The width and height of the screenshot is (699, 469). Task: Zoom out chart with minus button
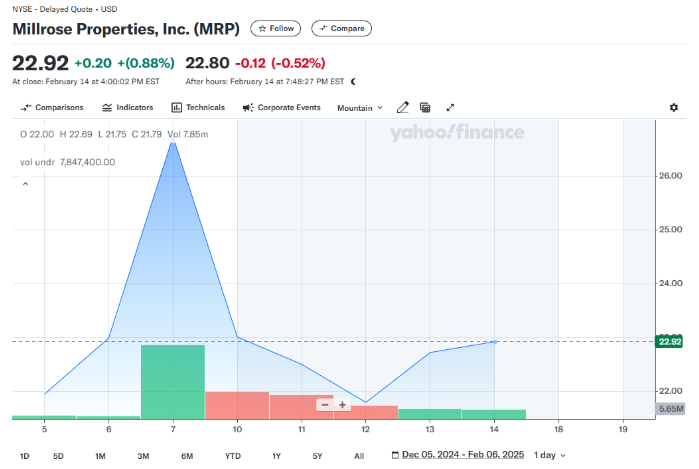pyautogui.click(x=325, y=405)
